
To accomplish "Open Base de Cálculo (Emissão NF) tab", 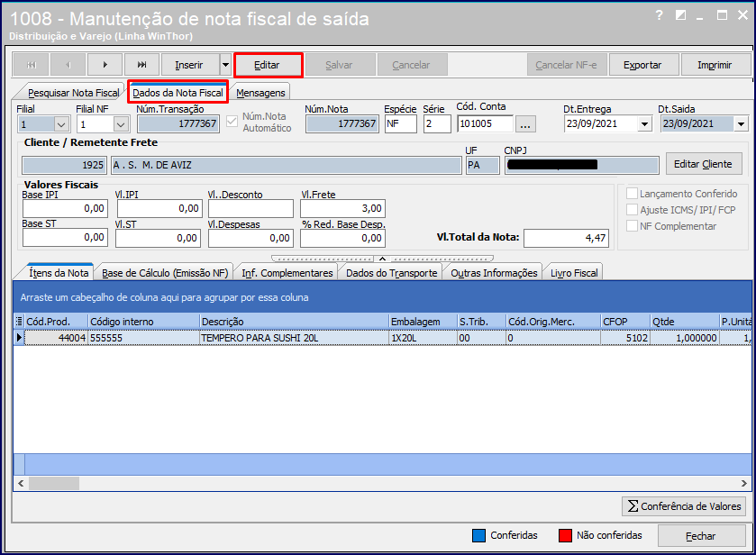I will [164, 273].
